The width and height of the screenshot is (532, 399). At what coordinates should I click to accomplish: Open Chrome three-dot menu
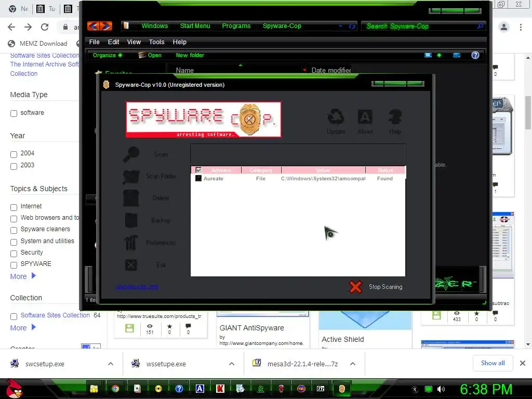(x=521, y=27)
